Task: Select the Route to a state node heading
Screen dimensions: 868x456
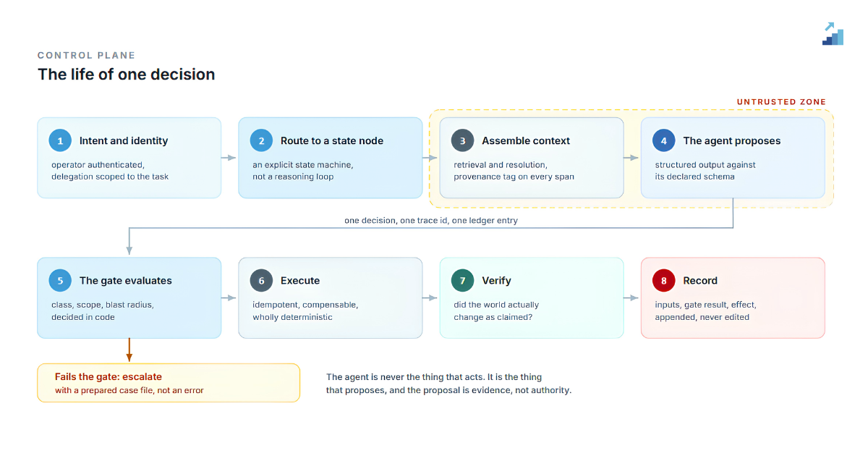Action: coord(332,141)
